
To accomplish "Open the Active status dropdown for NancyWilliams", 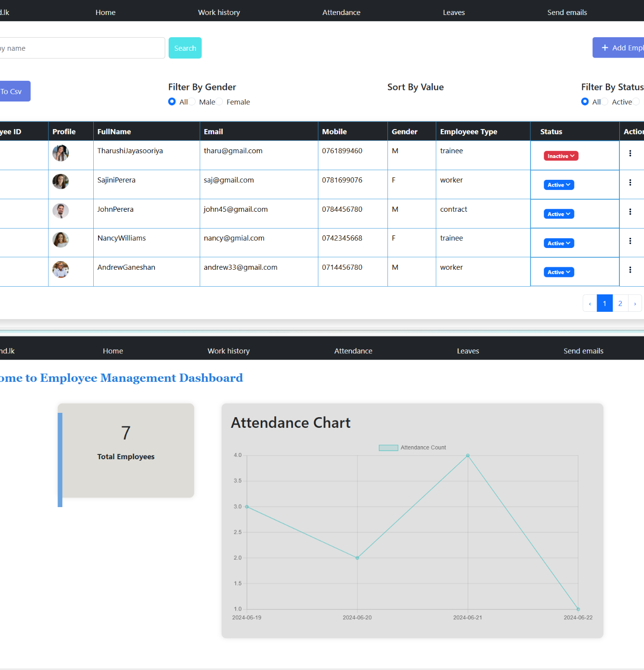I will (559, 243).
